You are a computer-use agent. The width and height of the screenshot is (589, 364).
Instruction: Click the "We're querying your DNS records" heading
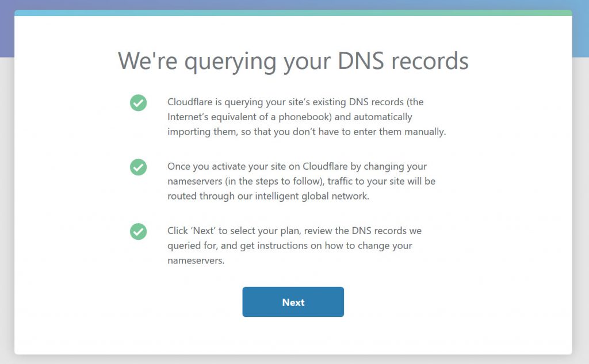click(x=293, y=61)
